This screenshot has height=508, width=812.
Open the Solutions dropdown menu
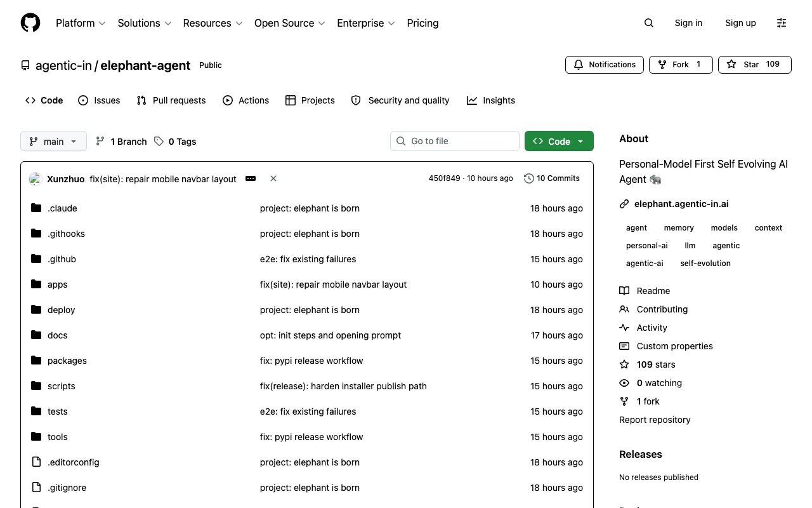145,23
